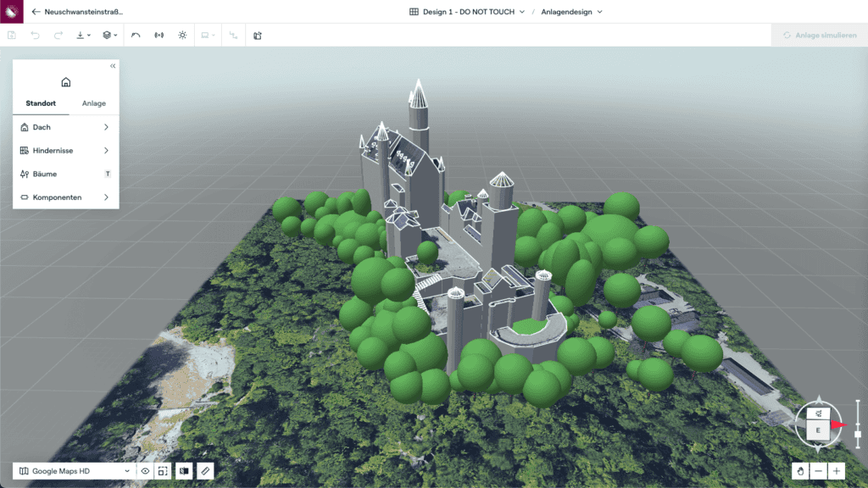Zoom out with the minus button
This screenshot has height=488, width=868.
click(819, 471)
